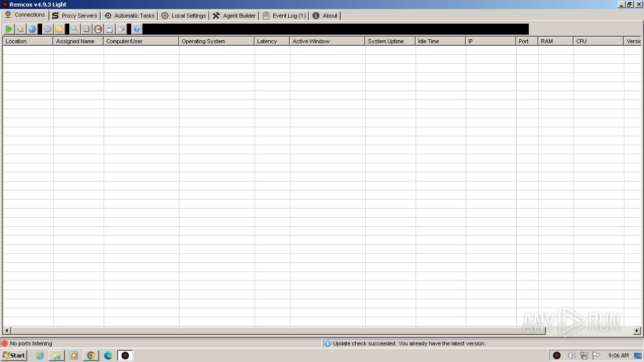The width and height of the screenshot is (644, 362).
Task: Click the 'Update check succeeded' status message
Action: pyautogui.click(x=409, y=343)
